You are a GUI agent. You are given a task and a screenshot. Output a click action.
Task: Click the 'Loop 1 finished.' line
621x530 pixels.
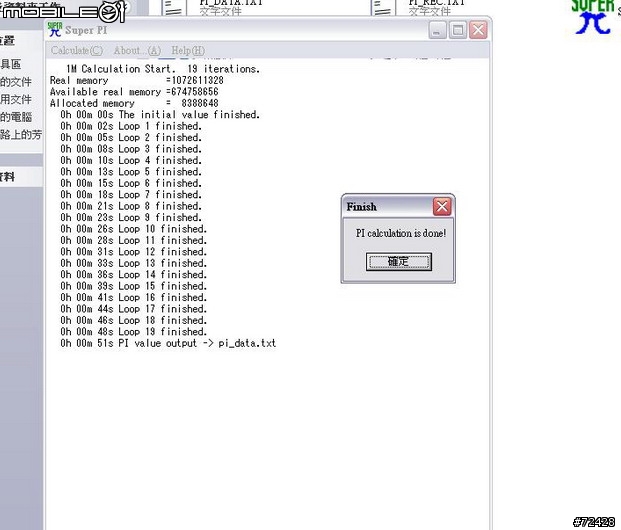click(131, 126)
